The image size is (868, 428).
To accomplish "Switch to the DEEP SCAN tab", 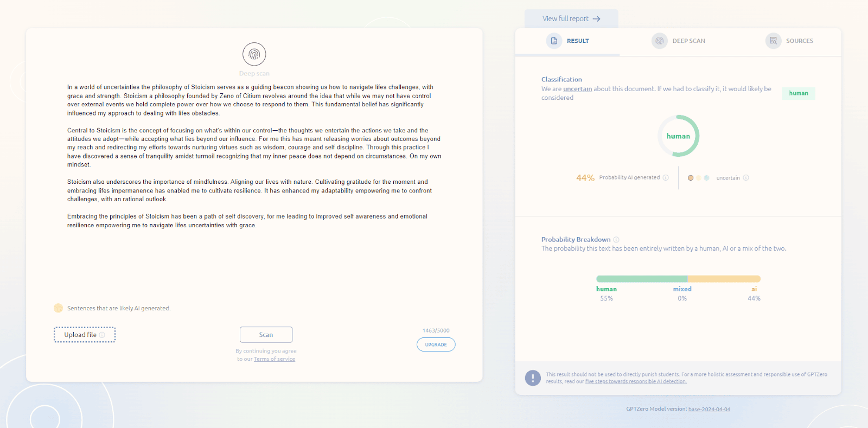I will tap(688, 41).
